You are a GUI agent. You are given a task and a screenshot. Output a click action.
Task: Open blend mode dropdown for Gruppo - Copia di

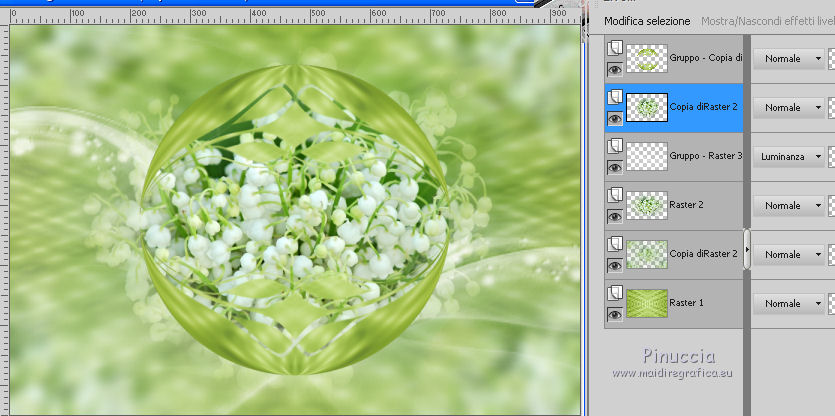coord(789,59)
